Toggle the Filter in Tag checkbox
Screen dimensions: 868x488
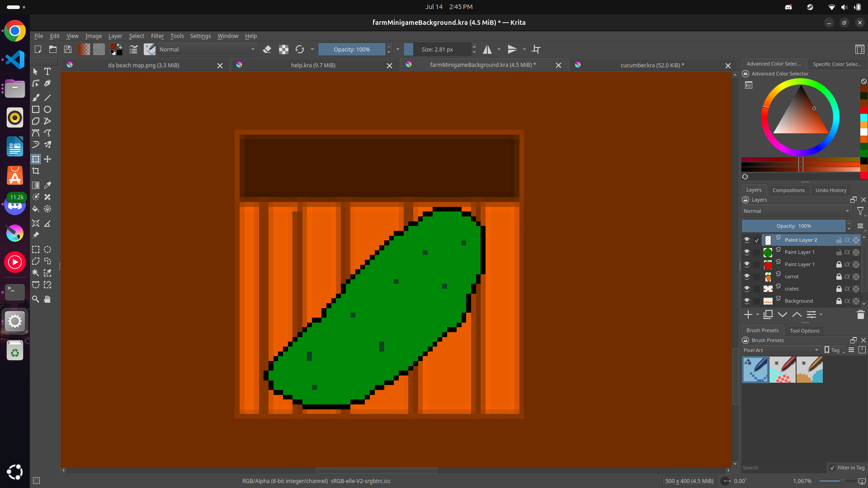832,468
